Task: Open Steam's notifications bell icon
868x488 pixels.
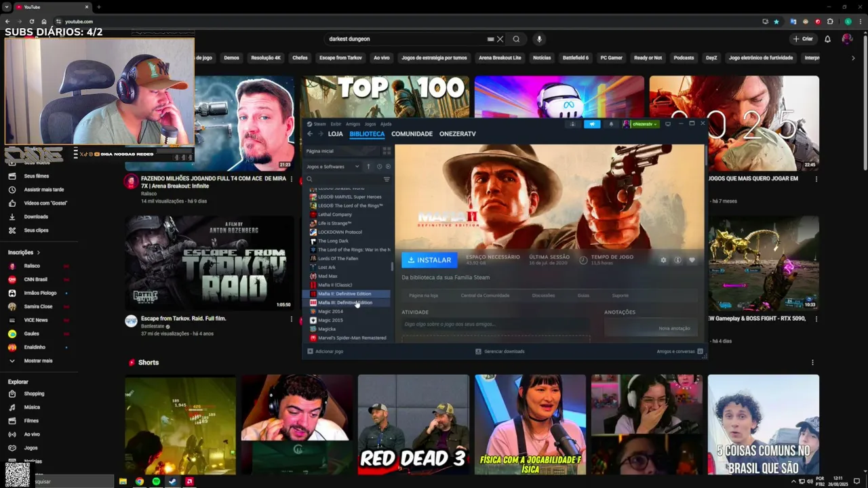Action: click(x=611, y=124)
